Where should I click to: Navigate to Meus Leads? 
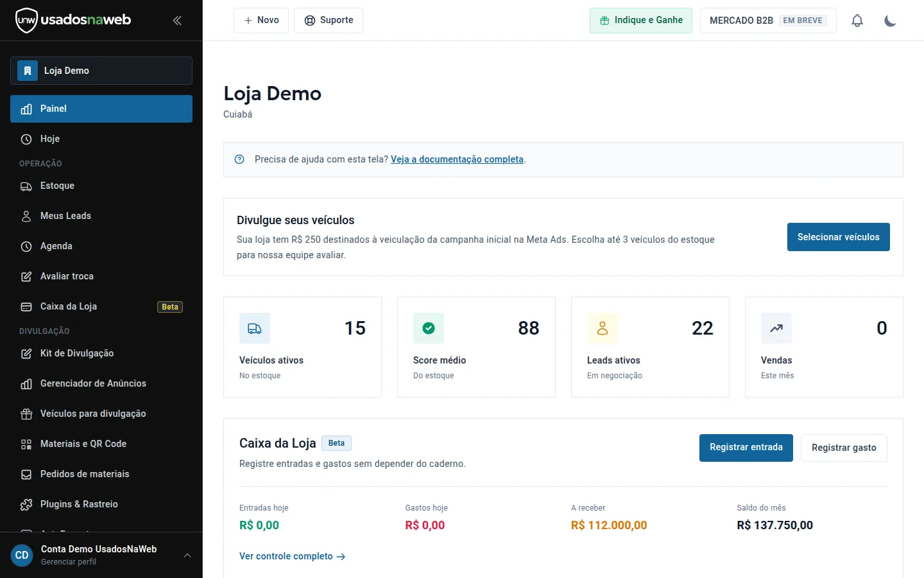pyautogui.click(x=101, y=216)
